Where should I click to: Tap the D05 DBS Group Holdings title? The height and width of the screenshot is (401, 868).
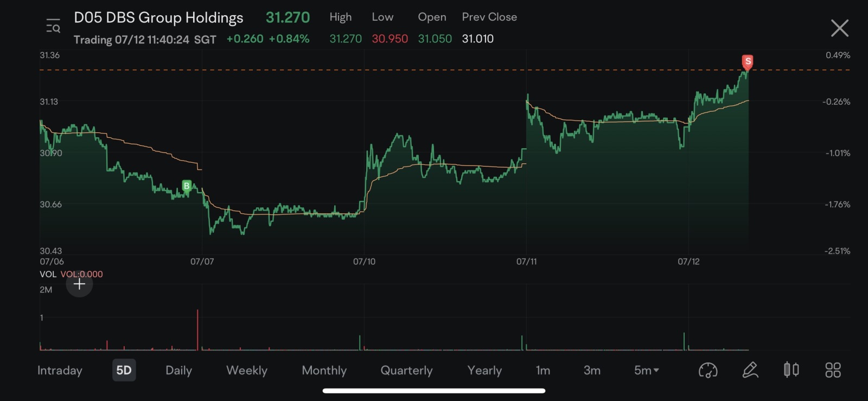coord(158,18)
